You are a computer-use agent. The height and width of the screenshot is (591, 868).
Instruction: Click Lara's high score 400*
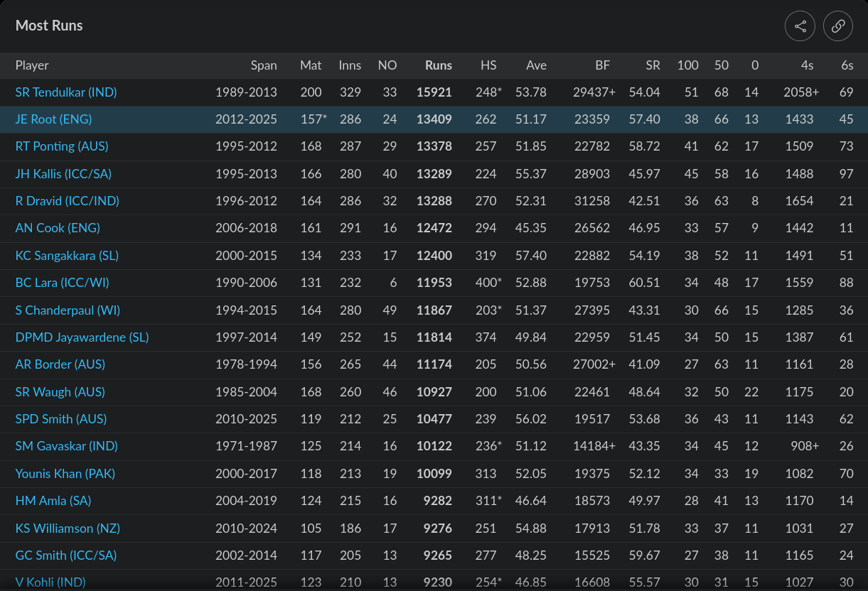tap(488, 283)
